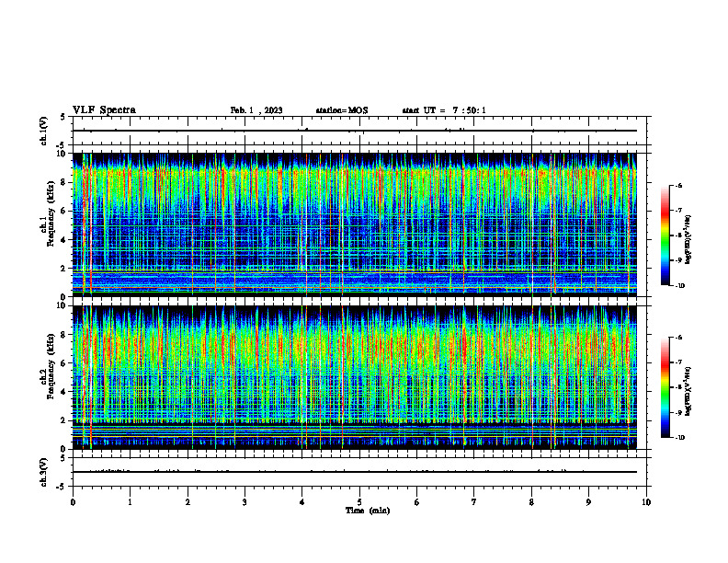
Task: Click the "2" tick on ch.1 frequency axis
Action: (64, 269)
